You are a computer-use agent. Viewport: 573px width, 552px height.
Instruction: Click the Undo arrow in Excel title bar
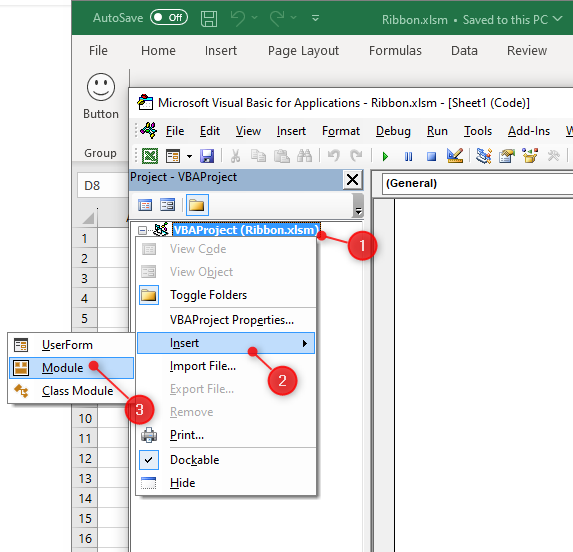click(x=238, y=18)
